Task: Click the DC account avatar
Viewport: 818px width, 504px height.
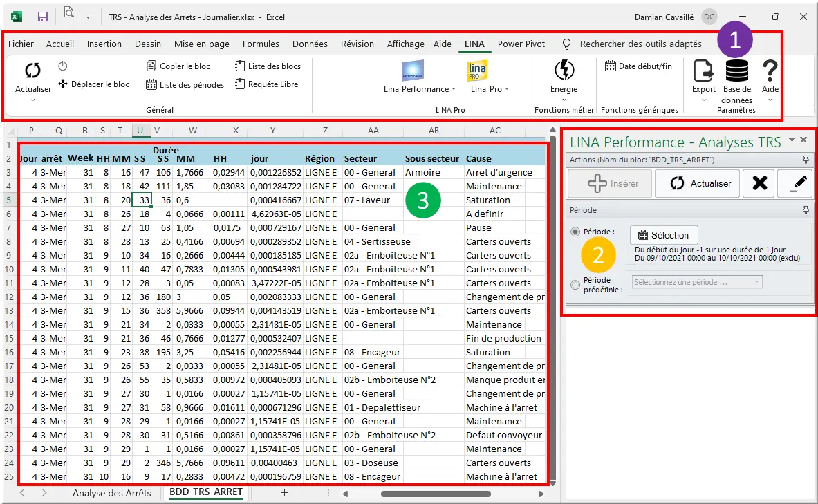Action: point(709,17)
